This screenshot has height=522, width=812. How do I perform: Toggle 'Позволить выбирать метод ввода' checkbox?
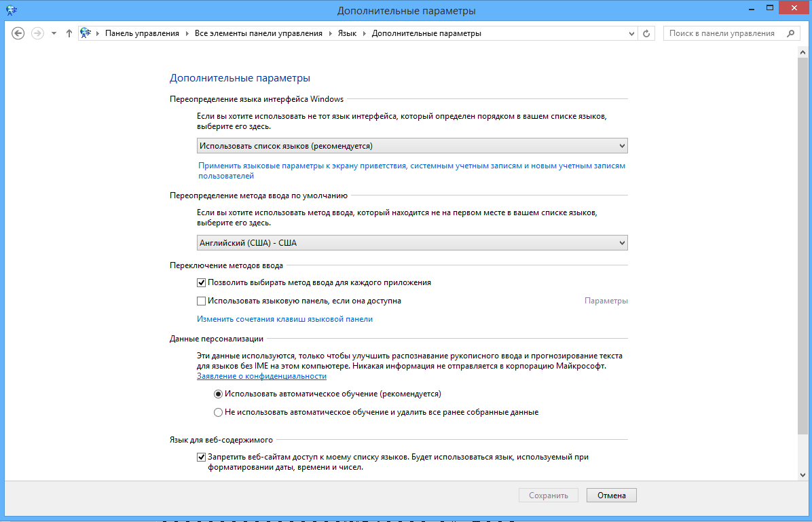[202, 283]
